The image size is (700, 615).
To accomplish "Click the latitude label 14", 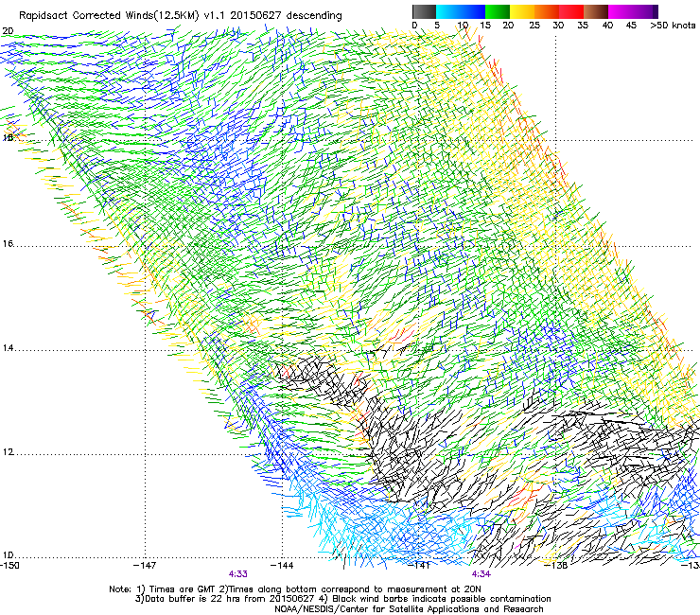I will pos(8,348).
